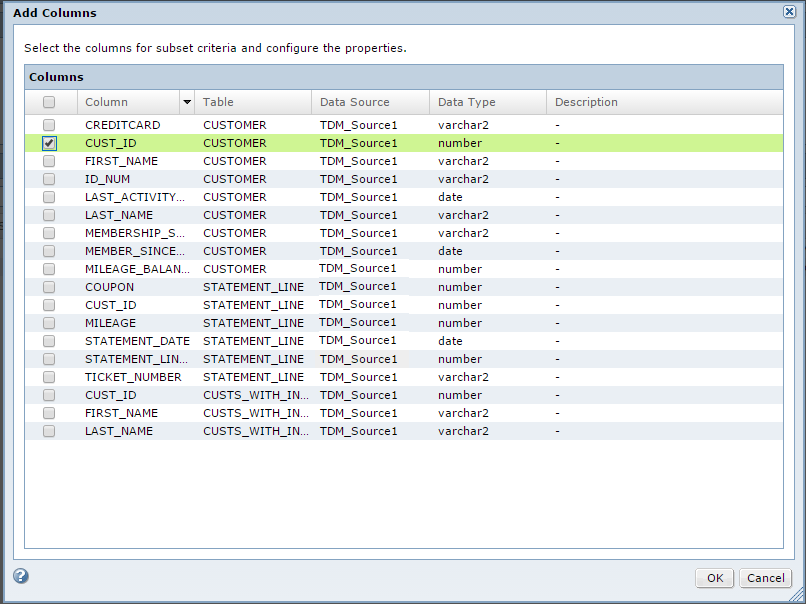Click the 'date' type in MEMBER_SINCE row
Screen dimensions: 806x604
(450, 251)
